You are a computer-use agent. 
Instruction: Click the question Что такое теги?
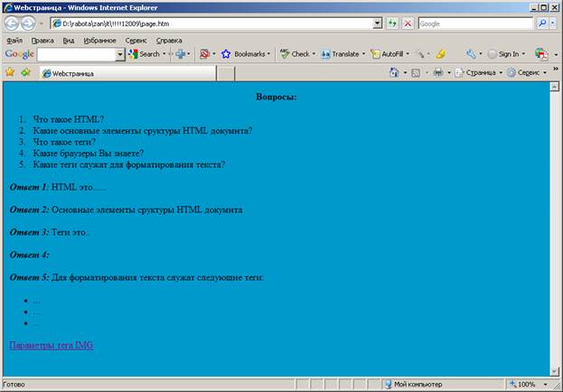(x=64, y=142)
